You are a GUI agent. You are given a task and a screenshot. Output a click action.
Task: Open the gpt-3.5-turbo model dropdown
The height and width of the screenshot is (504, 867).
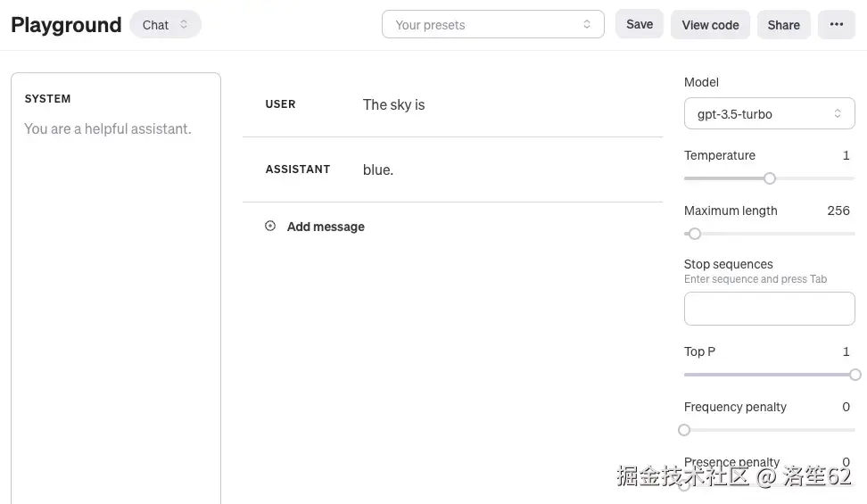point(769,113)
